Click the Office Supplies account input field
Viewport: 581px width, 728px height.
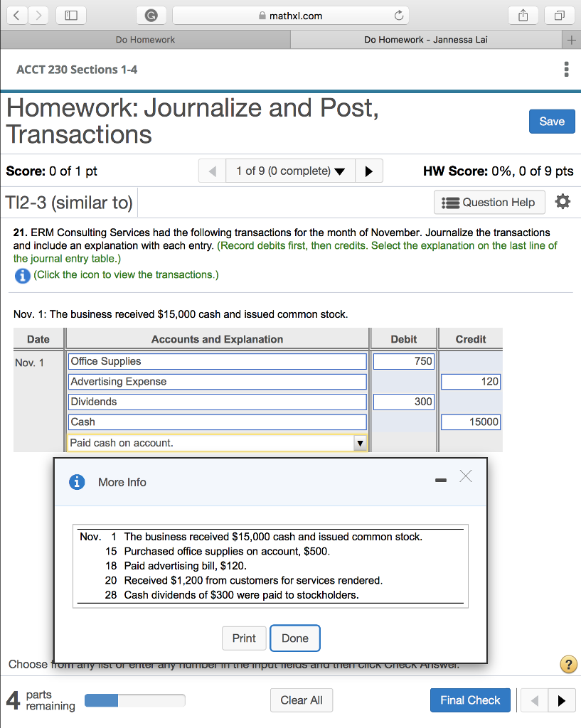(x=217, y=361)
